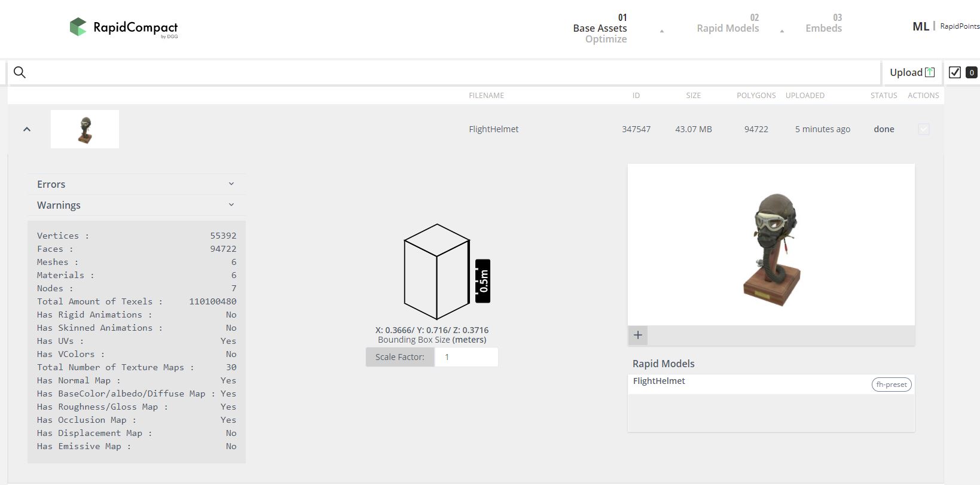Click the Vertices count 55392

pos(223,236)
